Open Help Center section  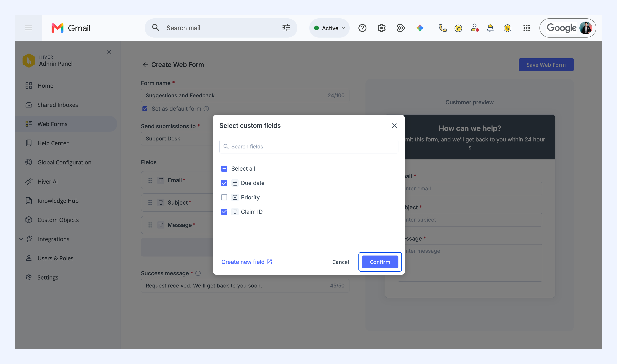[53, 143]
